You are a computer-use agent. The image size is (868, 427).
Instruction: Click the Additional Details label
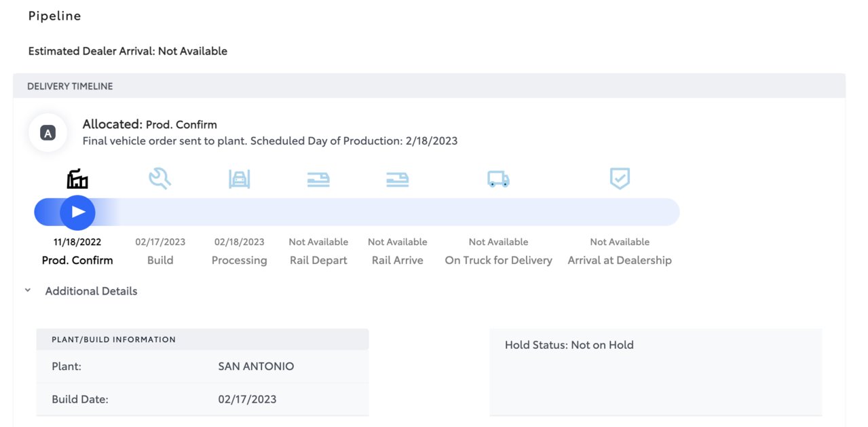[x=91, y=291]
